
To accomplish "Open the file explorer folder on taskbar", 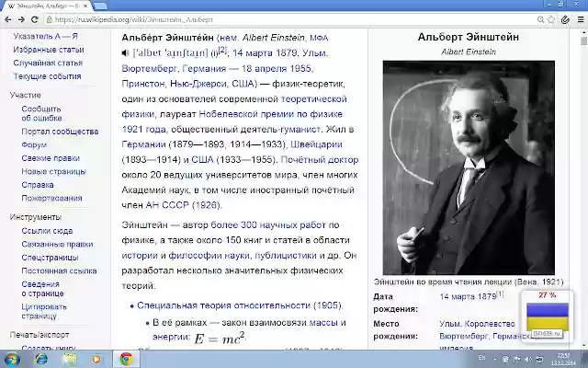I will [70, 360].
